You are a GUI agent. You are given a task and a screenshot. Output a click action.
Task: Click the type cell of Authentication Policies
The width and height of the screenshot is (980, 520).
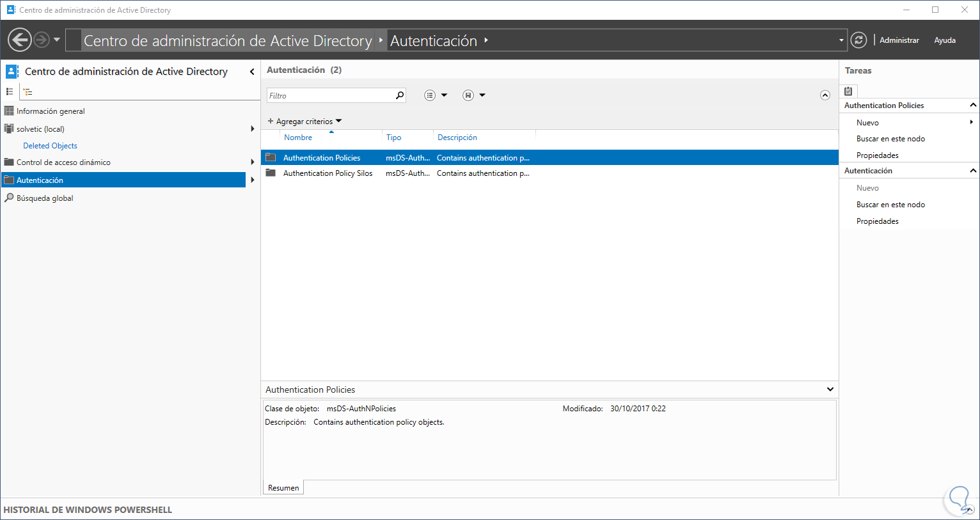407,158
